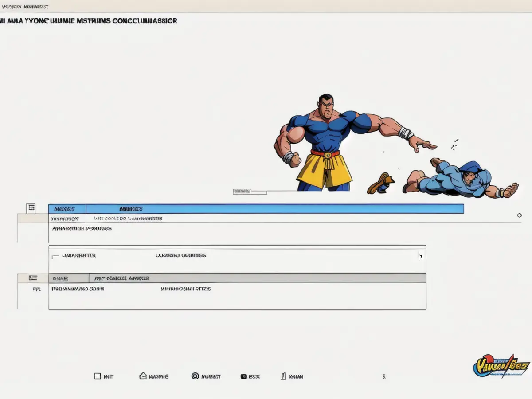
Task: Select the small circle at the right window edge
Action: click(x=519, y=215)
